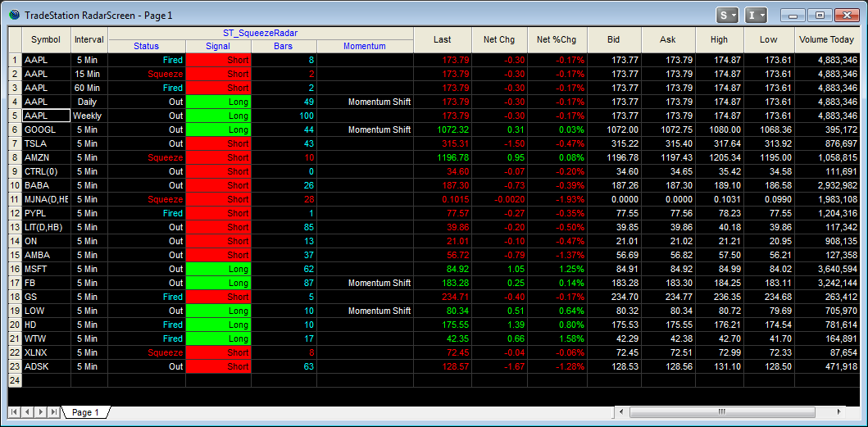Screen dimensions: 868x427
Task: Click the Last price 1072.32 cell
Action: 443,129
